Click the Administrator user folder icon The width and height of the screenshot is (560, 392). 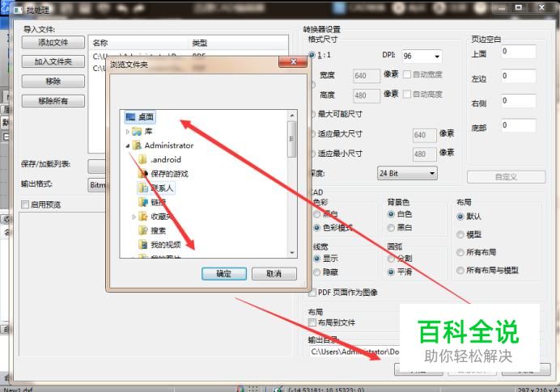137,145
